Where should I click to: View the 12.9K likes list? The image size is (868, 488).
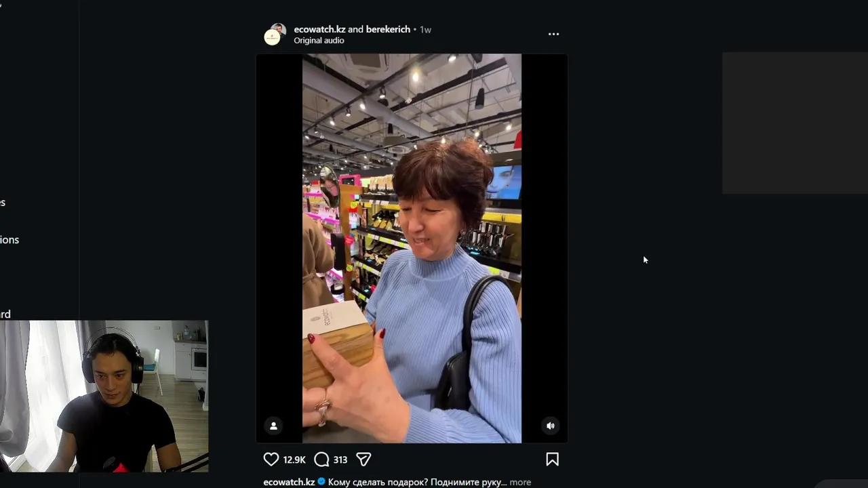tap(294, 460)
